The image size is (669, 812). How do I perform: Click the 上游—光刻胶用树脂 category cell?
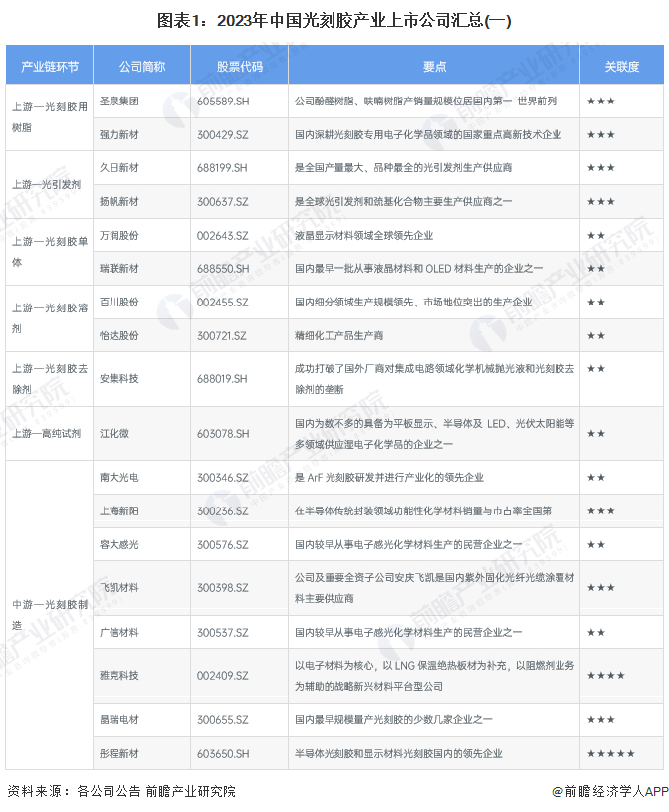point(49,117)
